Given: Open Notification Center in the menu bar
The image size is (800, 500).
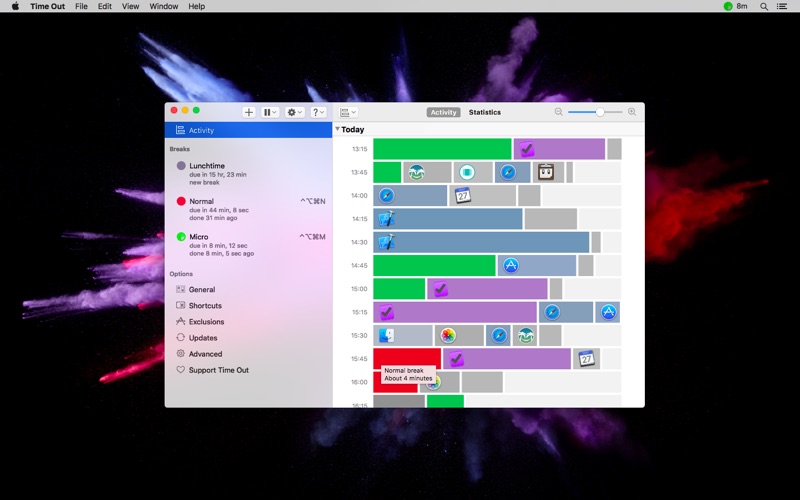Looking at the screenshot, I should coord(782,6).
